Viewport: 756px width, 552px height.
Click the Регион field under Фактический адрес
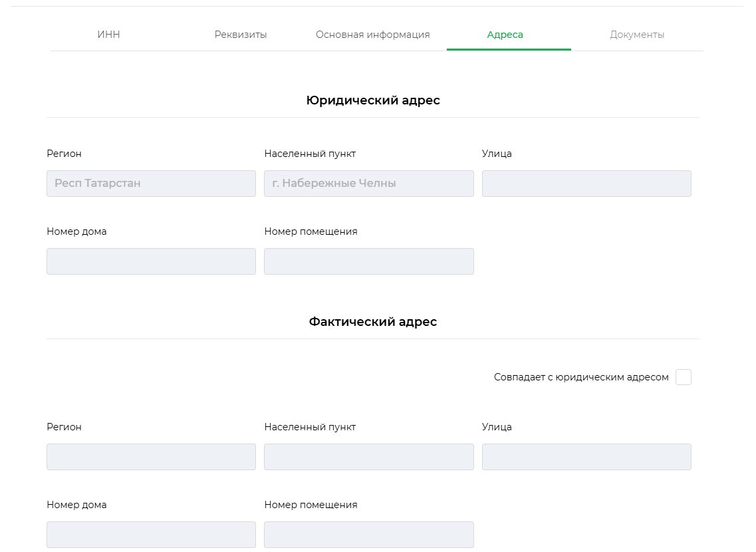click(152, 456)
